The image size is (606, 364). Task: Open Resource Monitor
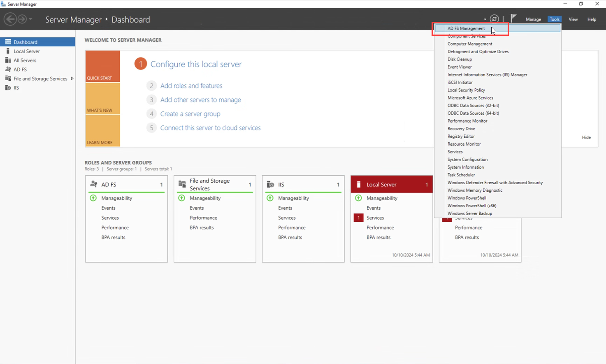pyautogui.click(x=498, y=144)
